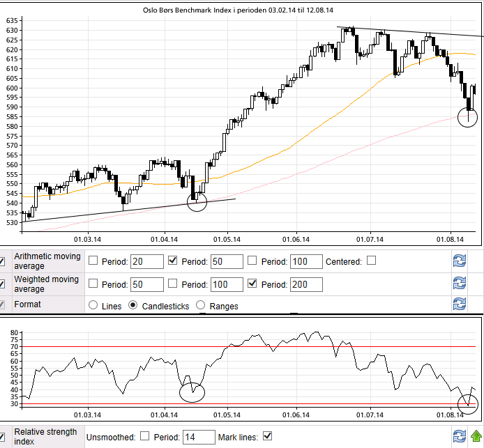Toggle the Centered checkbox
The height and width of the screenshot is (448, 484).
click(371, 261)
